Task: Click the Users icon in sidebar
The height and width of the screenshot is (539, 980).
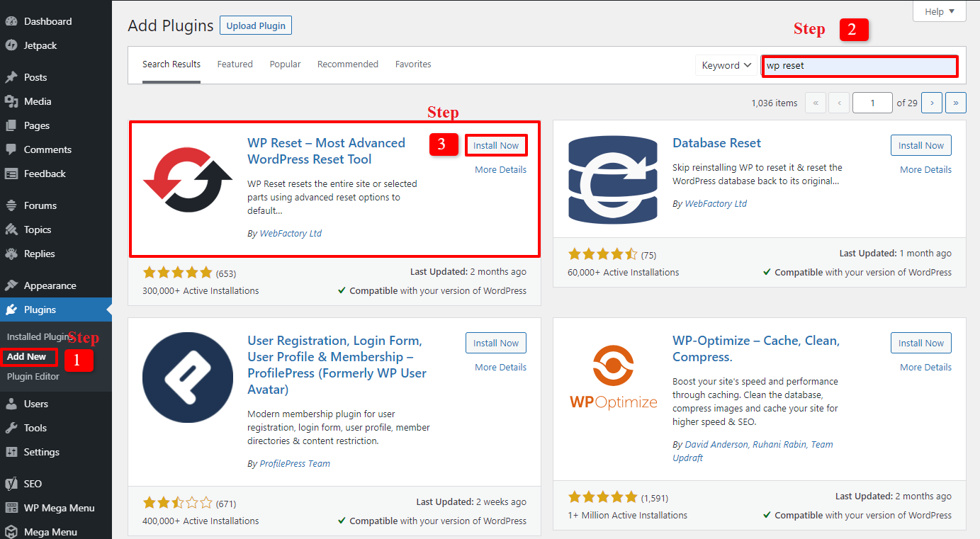Action: [11, 404]
